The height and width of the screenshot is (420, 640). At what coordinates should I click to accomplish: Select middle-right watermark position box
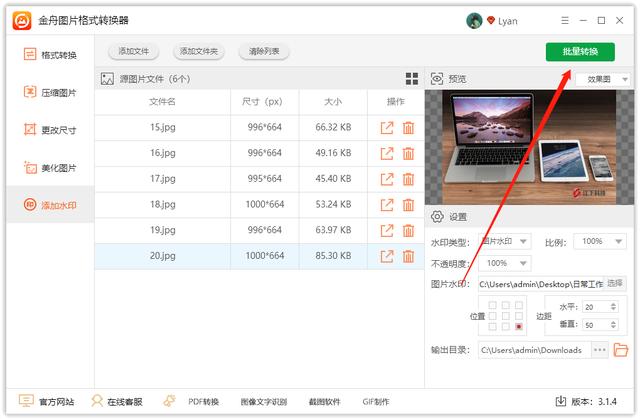[x=519, y=316]
